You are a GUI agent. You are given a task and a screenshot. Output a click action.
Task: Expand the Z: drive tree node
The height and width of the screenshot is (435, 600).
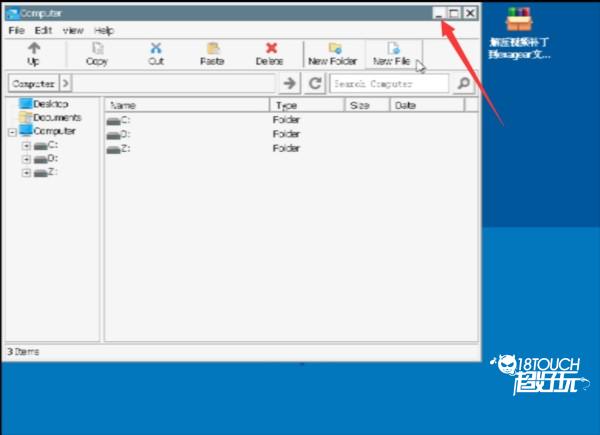pyautogui.click(x=26, y=173)
